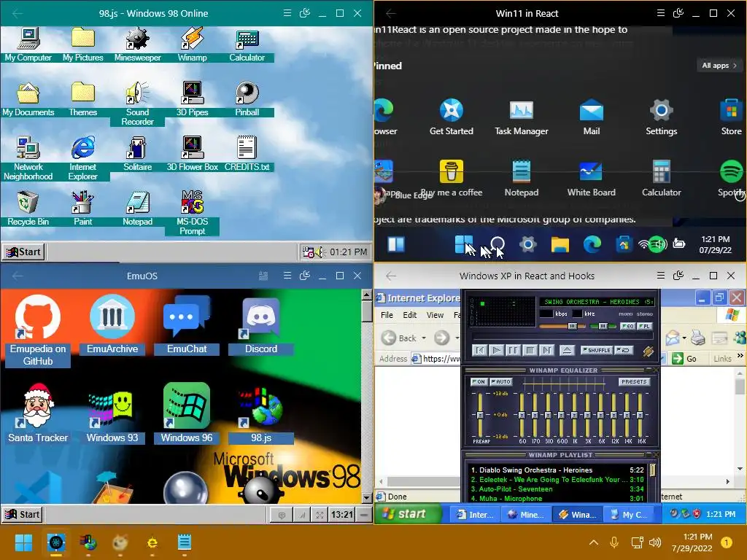Open Edit menu in XP Internet Explorer
This screenshot has height=560, width=747.
point(410,315)
